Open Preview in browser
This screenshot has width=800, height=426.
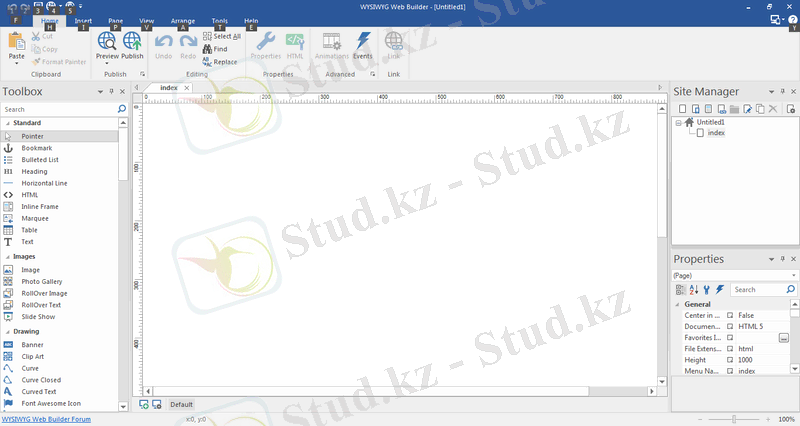click(x=107, y=46)
